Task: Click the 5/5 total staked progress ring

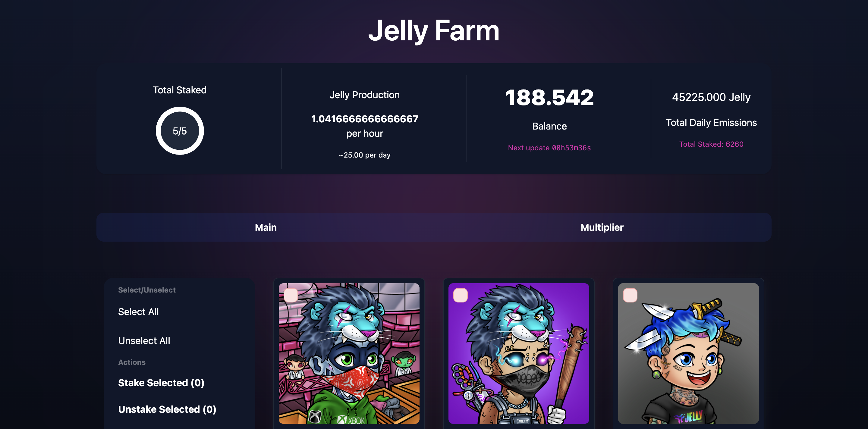Action: (x=180, y=131)
